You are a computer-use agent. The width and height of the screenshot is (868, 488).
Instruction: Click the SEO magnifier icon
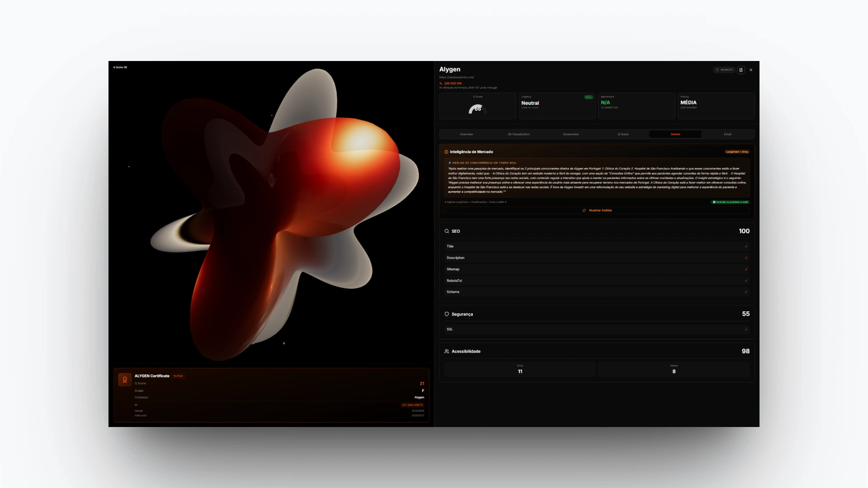pyautogui.click(x=447, y=231)
